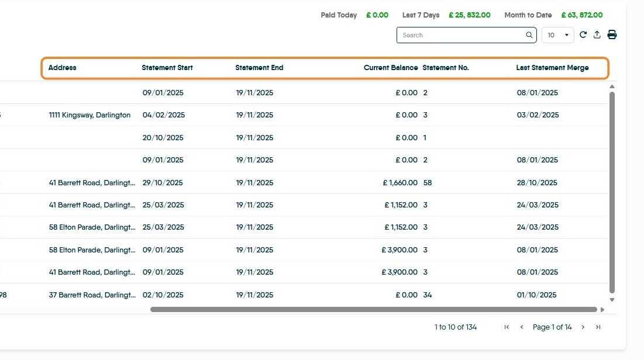
Task: Jump to the first page
Action: (507, 327)
